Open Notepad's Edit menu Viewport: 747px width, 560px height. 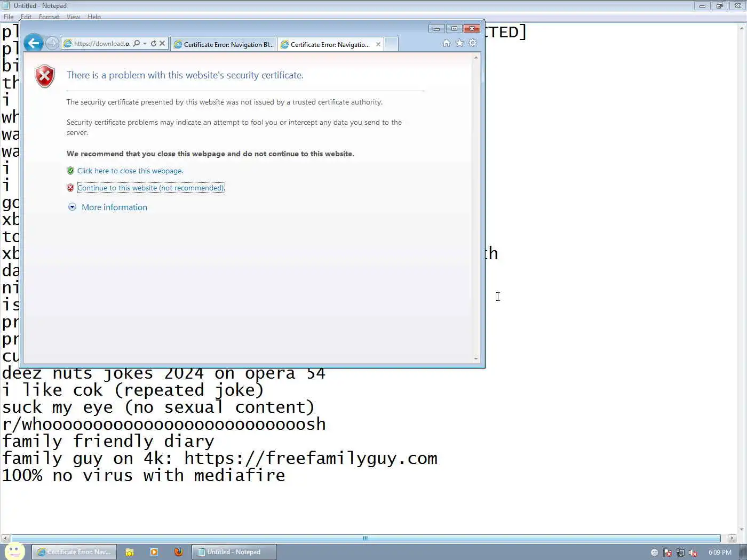point(26,17)
